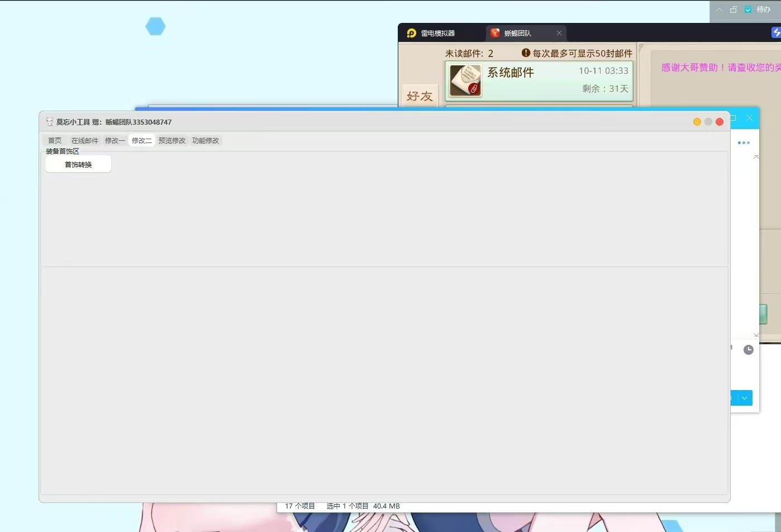The image size is (781, 532).
Task: Click the blue lightning bolt icon
Action: [x=776, y=33]
